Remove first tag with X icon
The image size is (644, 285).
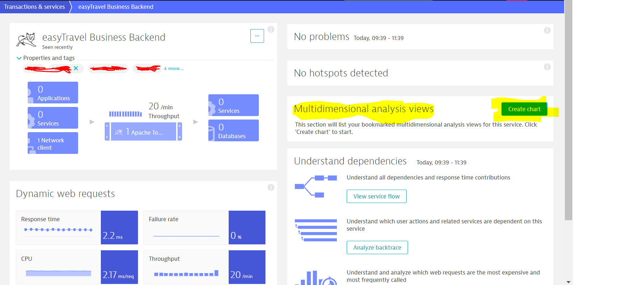click(x=76, y=68)
